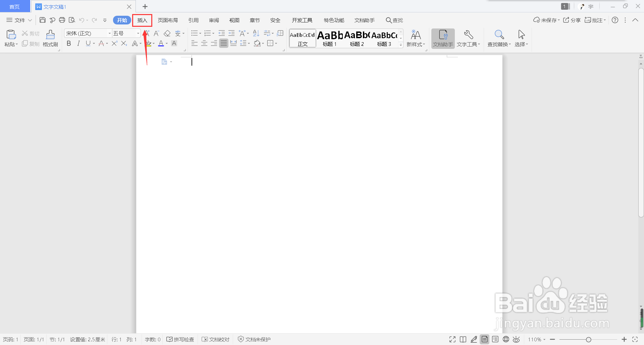Open zoom percentage 110% dropdown
The width and height of the screenshot is (644, 345).
click(537, 339)
